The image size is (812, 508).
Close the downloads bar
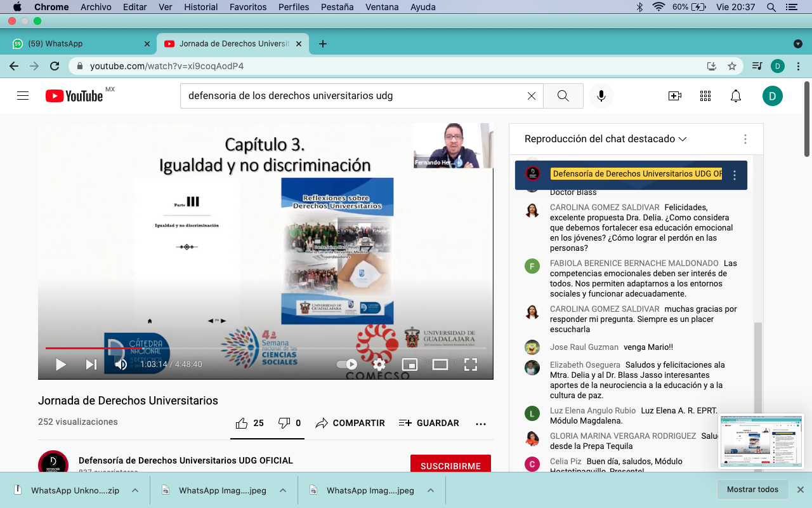801,490
